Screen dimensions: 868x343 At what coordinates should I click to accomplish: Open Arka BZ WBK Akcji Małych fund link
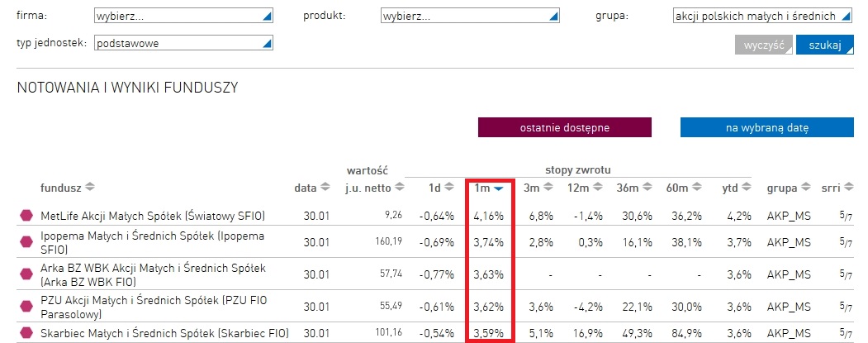153,274
